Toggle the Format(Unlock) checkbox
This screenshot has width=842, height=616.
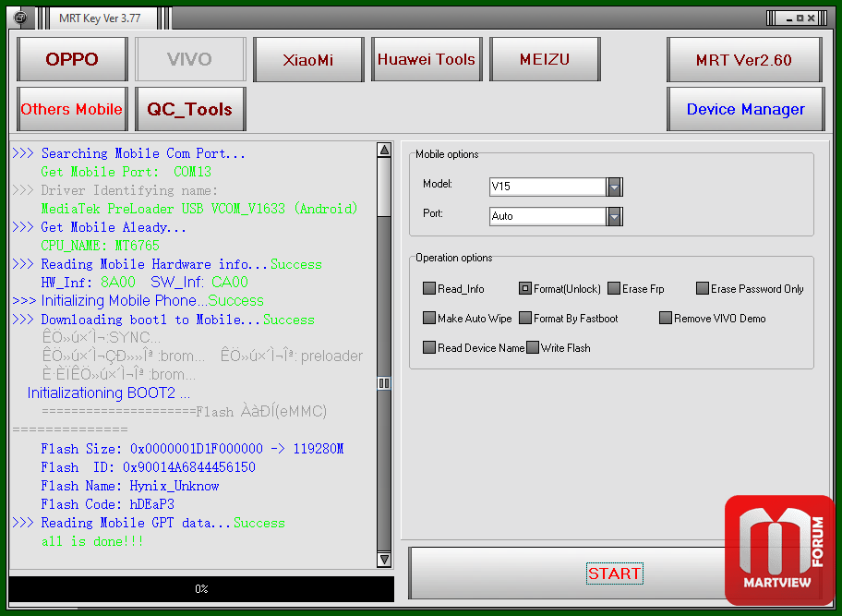[x=524, y=288]
